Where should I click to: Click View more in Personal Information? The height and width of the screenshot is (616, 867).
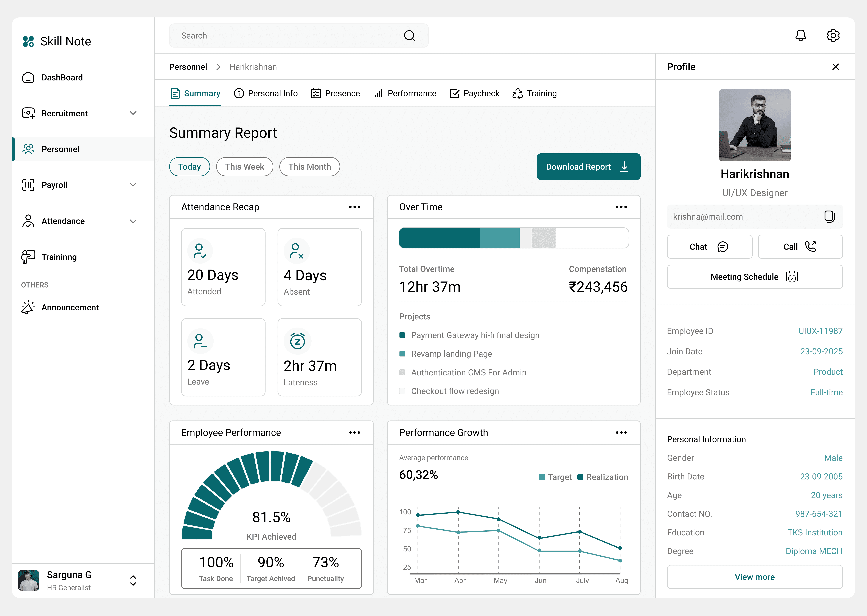click(x=755, y=577)
